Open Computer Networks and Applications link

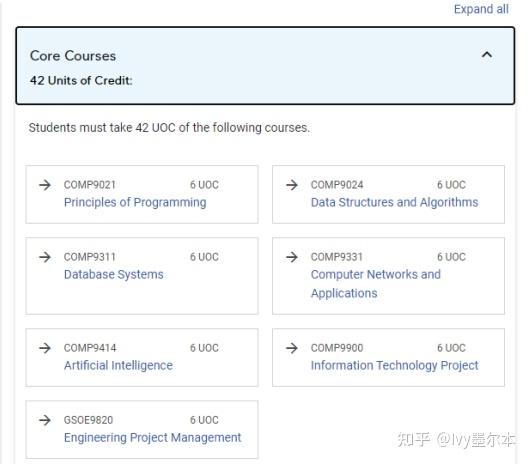pos(375,284)
